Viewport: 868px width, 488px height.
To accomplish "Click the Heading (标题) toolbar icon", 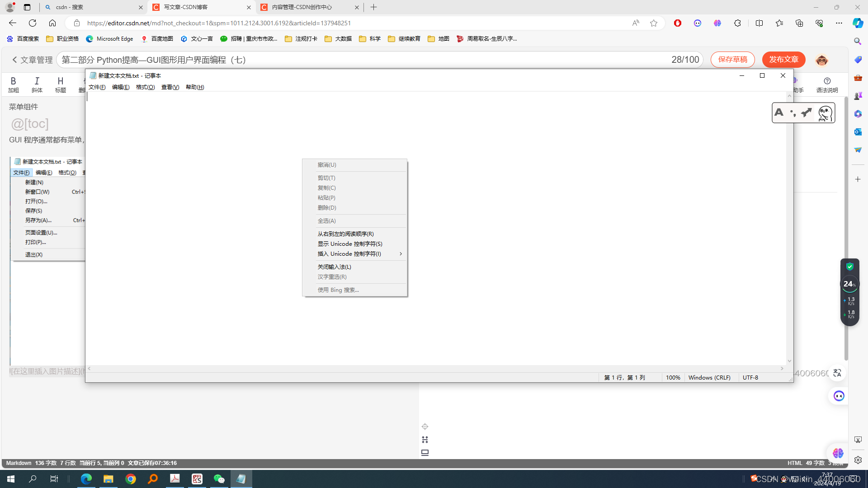I will coord(60,84).
